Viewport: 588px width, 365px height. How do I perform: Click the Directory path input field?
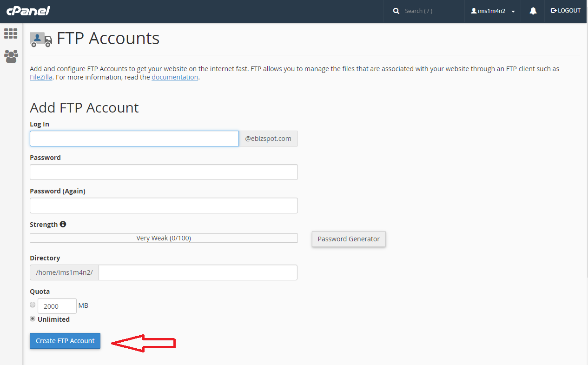click(x=198, y=272)
